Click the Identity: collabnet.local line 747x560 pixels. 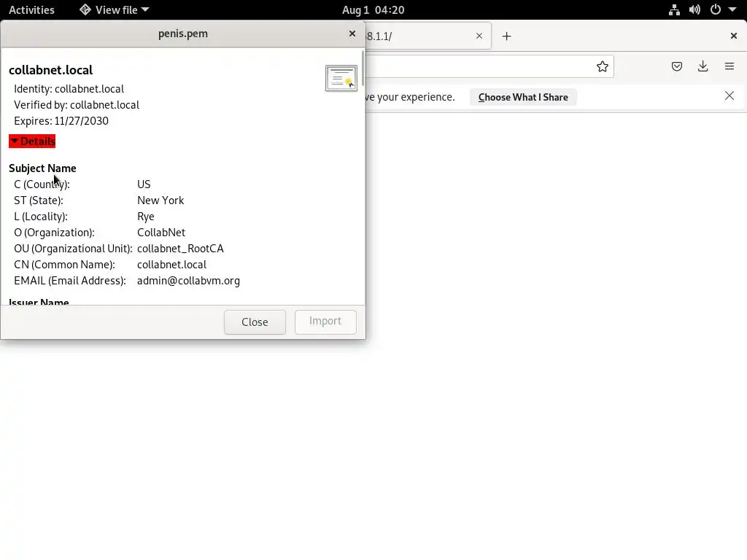[x=69, y=89]
